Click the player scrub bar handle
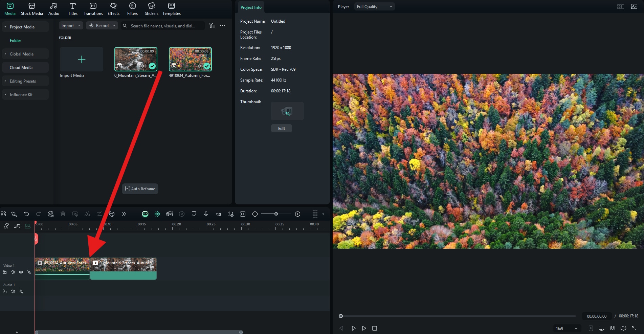This screenshot has width=644, height=334. tap(341, 316)
